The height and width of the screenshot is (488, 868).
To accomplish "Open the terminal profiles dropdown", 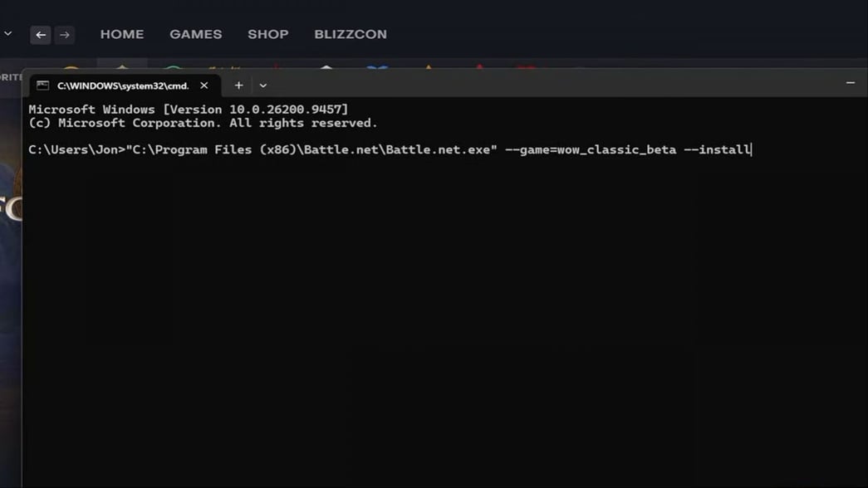I will coord(263,85).
